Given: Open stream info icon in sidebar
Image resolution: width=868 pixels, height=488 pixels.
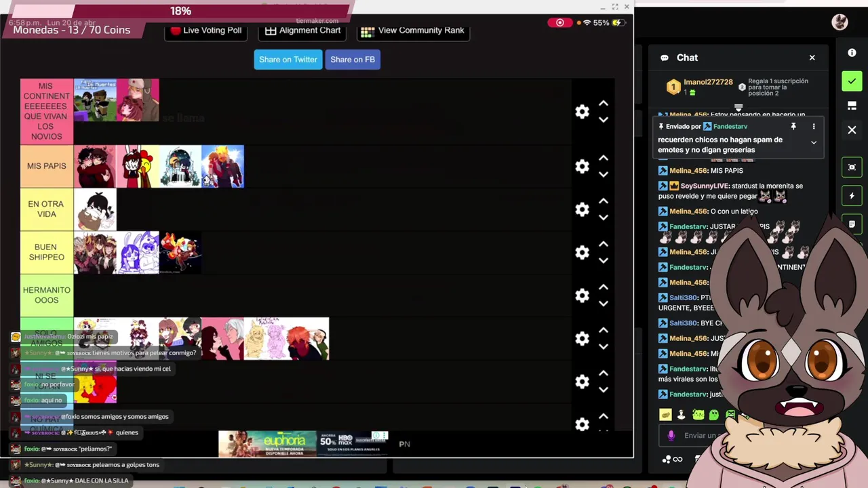Looking at the screenshot, I should (x=852, y=53).
